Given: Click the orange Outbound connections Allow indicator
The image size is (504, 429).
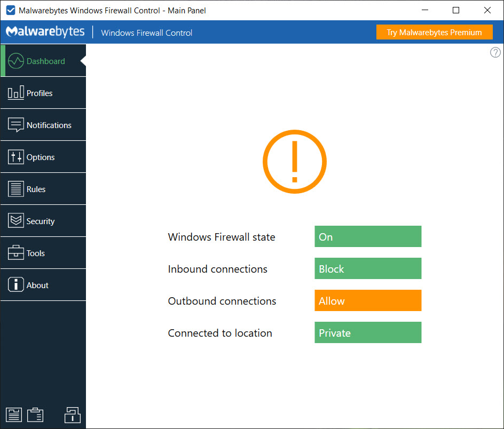Looking at the screenshot, I should pos(367,301).
